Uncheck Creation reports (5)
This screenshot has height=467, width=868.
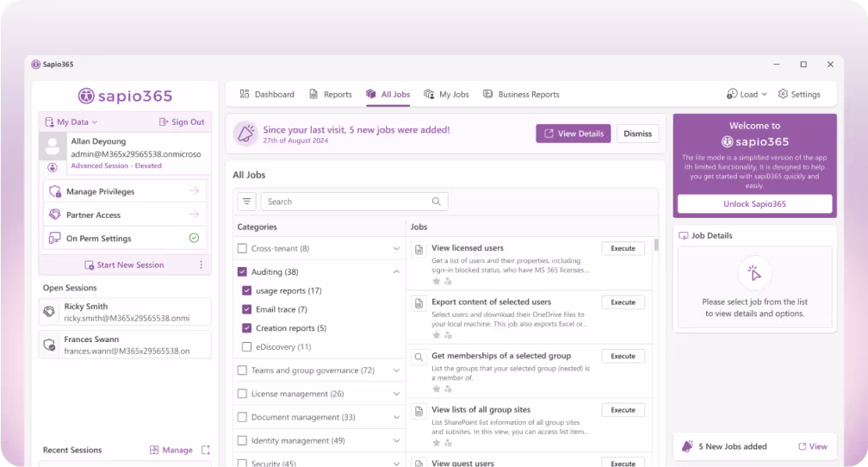[x=247, y=328]
